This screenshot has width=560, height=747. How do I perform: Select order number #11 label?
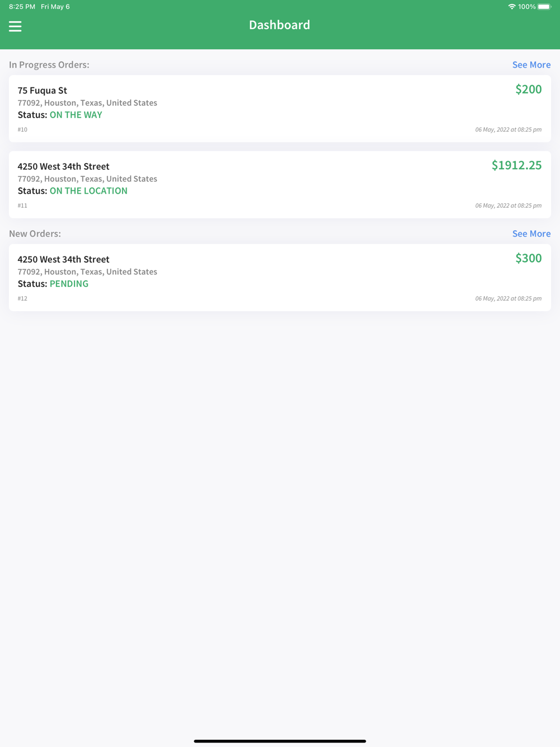[x=22, y=206]
